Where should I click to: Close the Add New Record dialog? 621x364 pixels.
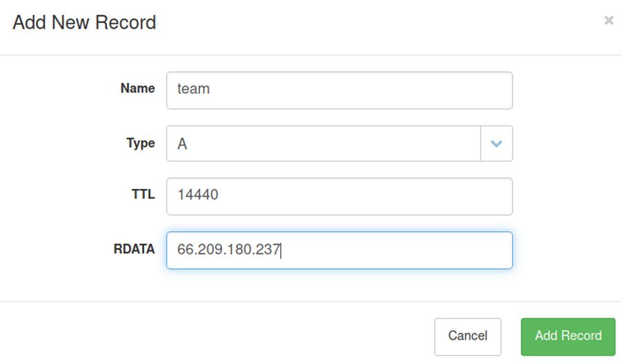tap(608, 21)
